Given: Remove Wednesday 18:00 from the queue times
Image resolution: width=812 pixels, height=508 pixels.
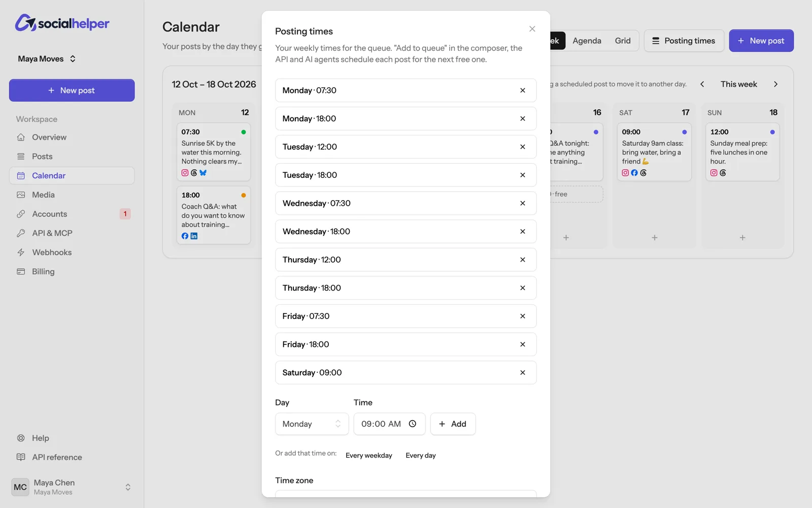Looking at the screenshot, I should pyautogui.click(x=522, y=231).
